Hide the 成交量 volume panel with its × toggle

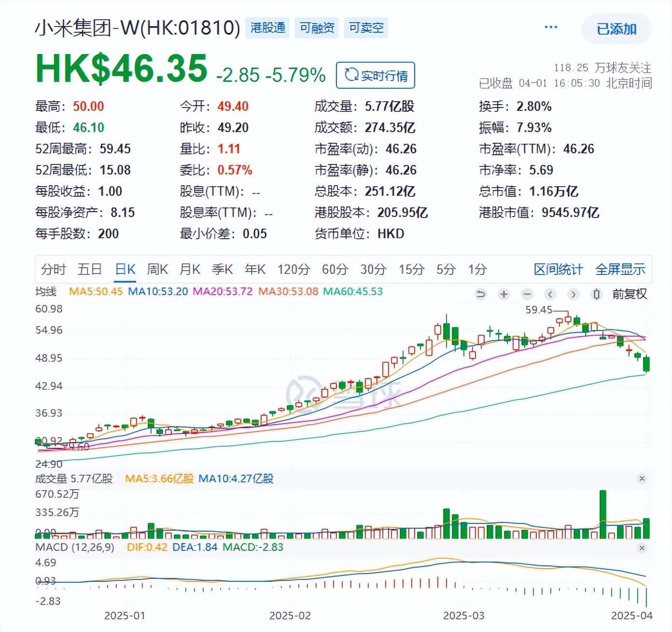click(642, 478)
